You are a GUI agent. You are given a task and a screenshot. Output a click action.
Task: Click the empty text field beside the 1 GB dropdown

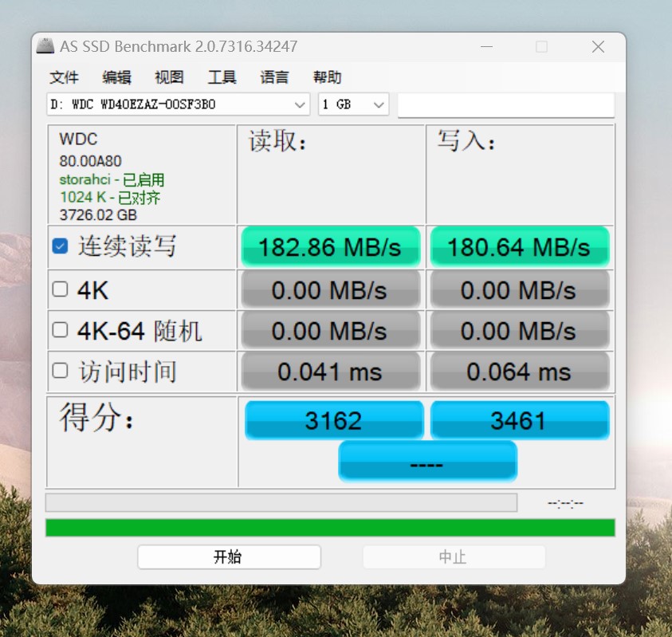pyautogui.click(x=506, y=104)
